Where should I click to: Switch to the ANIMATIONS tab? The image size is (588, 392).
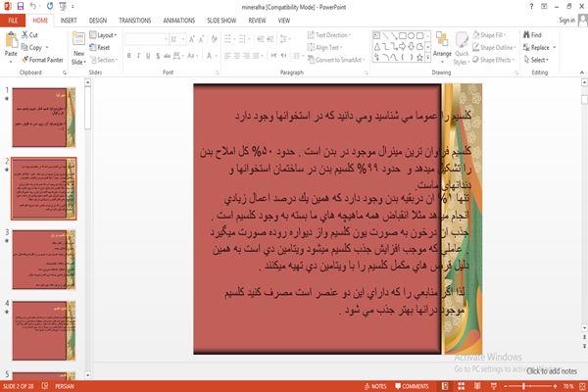click(179, 21)
